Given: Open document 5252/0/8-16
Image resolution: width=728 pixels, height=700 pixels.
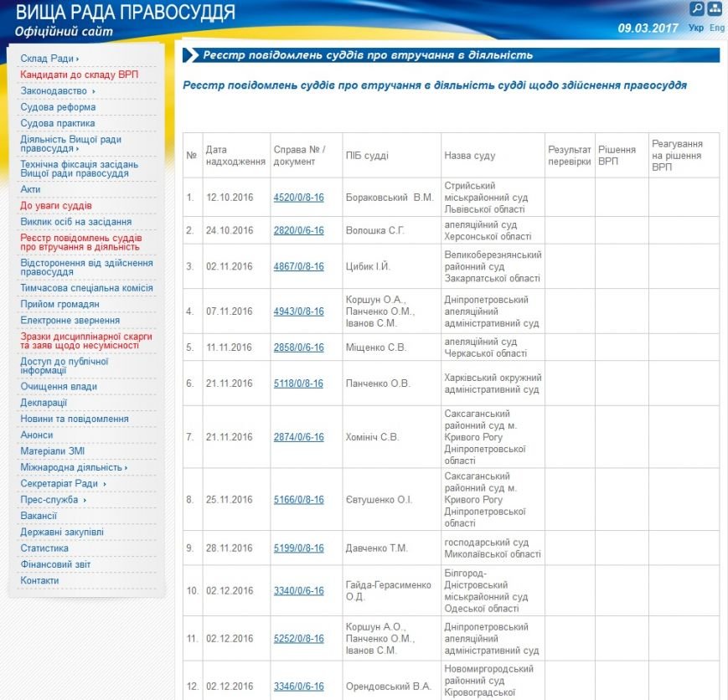Looking at the screenshot, I should pyautogui.click(x=298, y=639).
